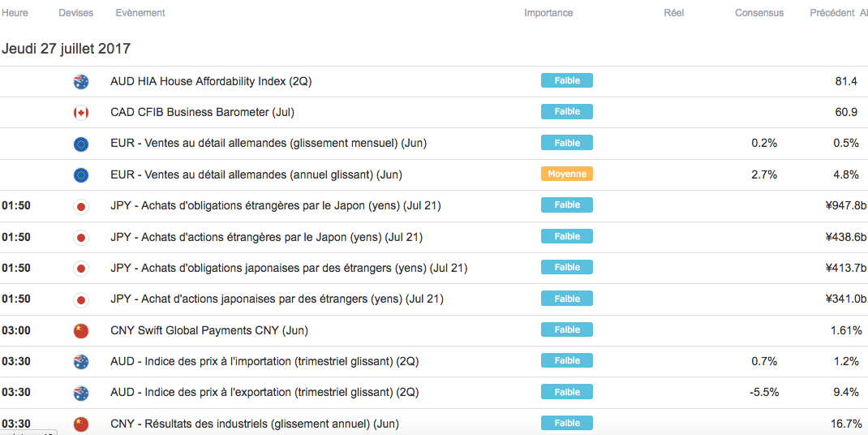The width and height of the screenshot is (868, 435).
Task: Click Japan flag for foreign bond purchases row
Action: click(x=80, y=206)
